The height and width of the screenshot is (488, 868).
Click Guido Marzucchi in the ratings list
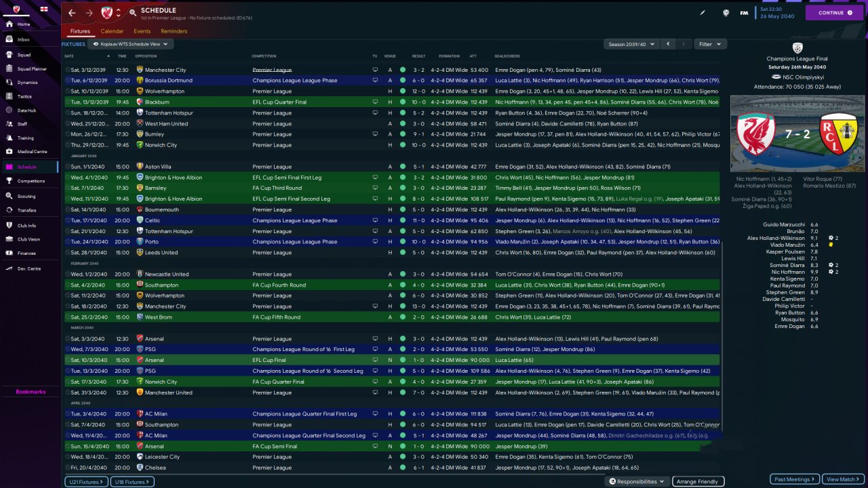tap(784, 224)
